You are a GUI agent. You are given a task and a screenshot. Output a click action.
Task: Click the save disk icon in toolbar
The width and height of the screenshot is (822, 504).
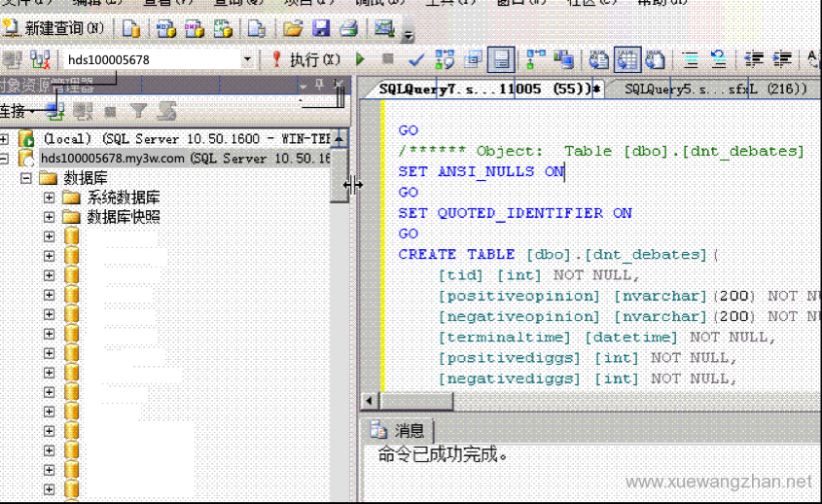320,28
